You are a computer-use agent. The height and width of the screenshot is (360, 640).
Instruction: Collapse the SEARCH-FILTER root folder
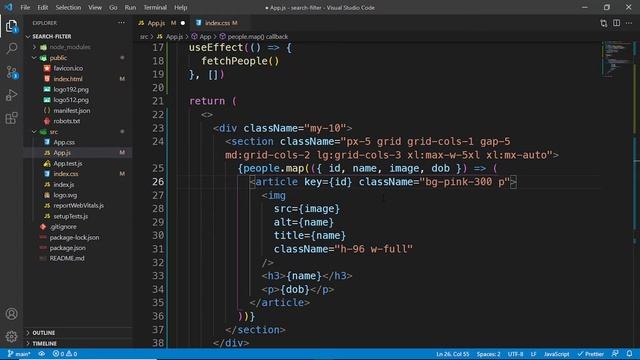[51, 36]
